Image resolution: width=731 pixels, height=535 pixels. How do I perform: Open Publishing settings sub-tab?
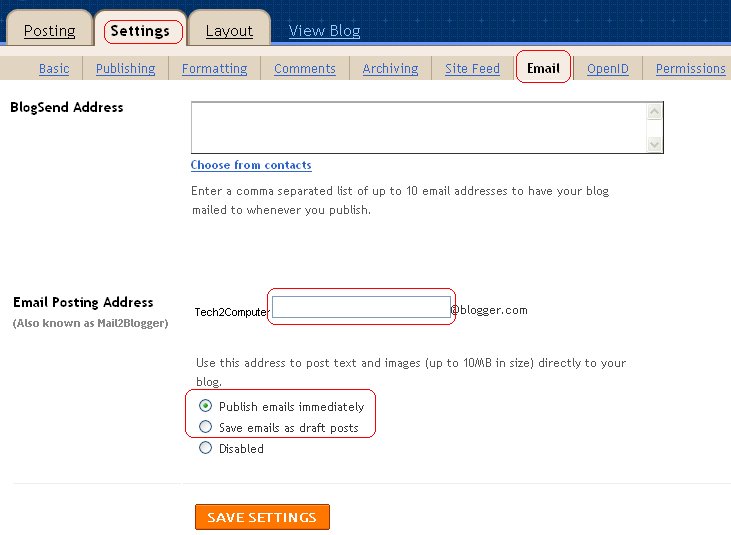[125, 69]
